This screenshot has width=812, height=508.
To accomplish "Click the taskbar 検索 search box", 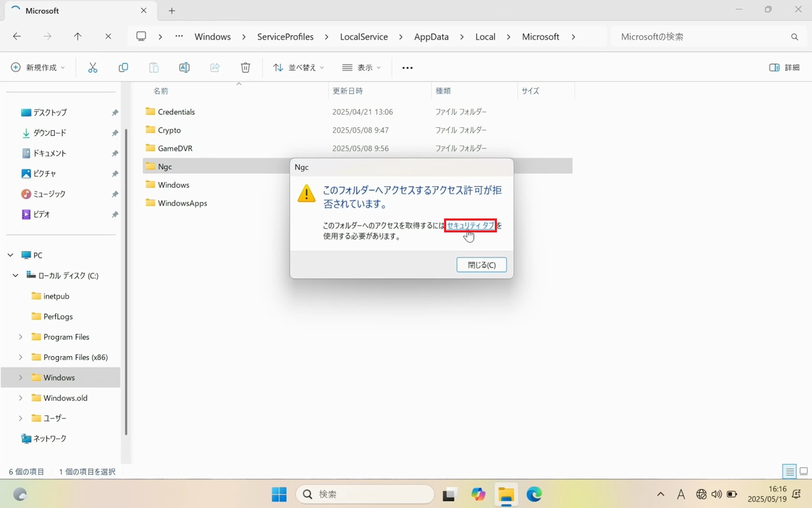I will pos(365,494).
